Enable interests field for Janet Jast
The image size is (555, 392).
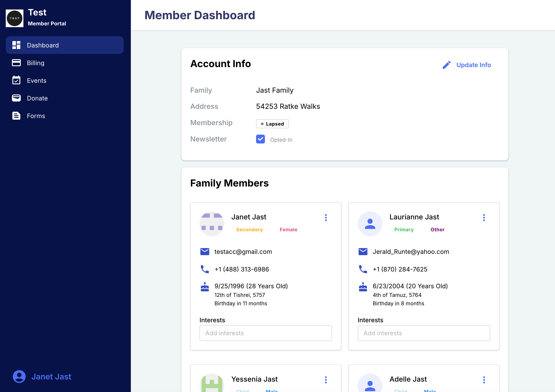[x=266, y=333]
